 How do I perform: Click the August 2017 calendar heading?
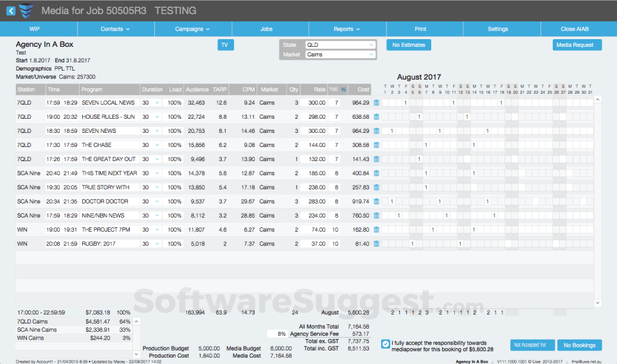418,77
